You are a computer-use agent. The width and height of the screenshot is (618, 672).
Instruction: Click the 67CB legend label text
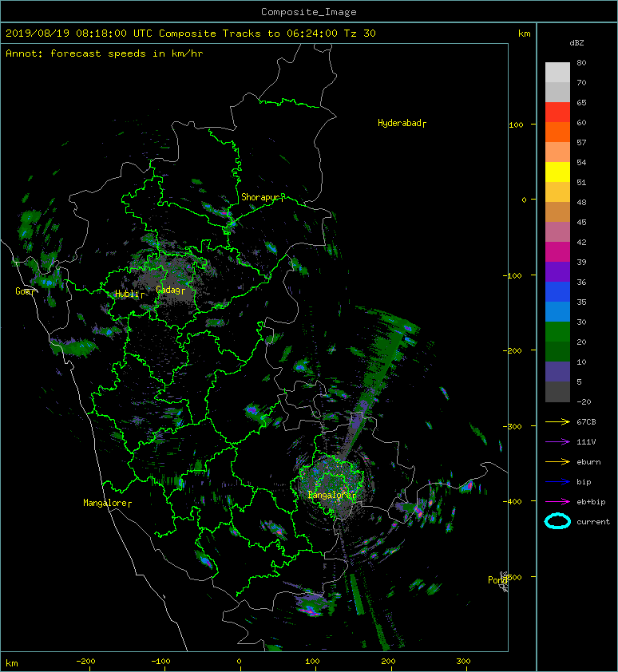586,421
